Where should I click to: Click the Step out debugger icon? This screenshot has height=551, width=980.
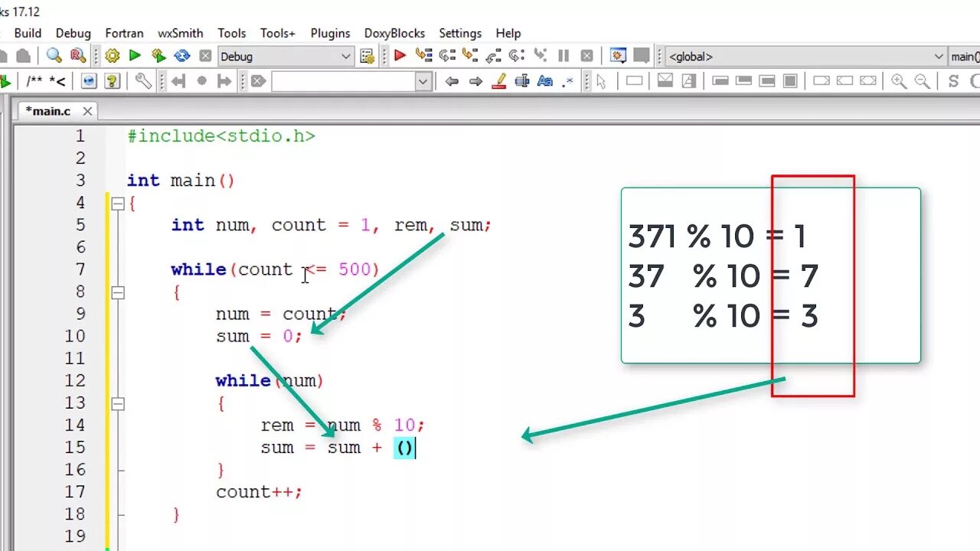click(x=494, y=56)
